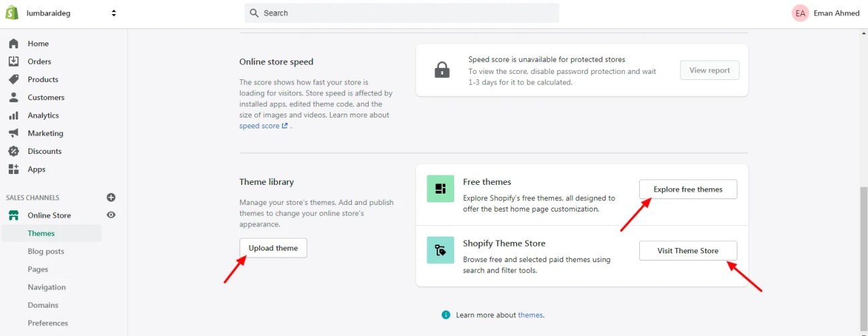The height and width of the screenshot is (336, 868).
Task: Open the Apps section
Action: (36, 169)
